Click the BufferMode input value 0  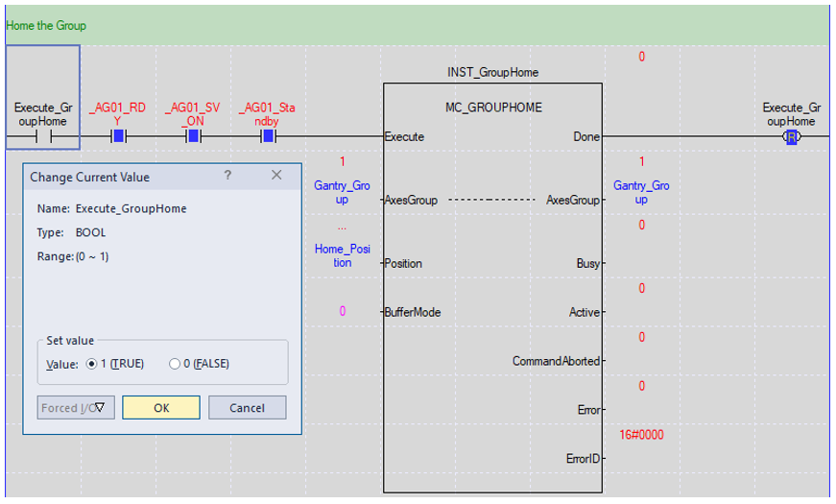click(x=342, y=312)
